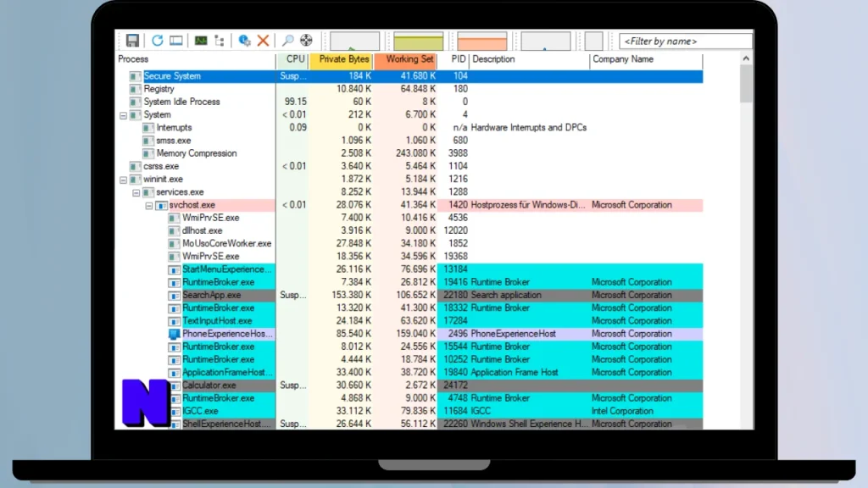Collapse the services.exe tree node
The image size is (868, 488).
click(136, 192)
